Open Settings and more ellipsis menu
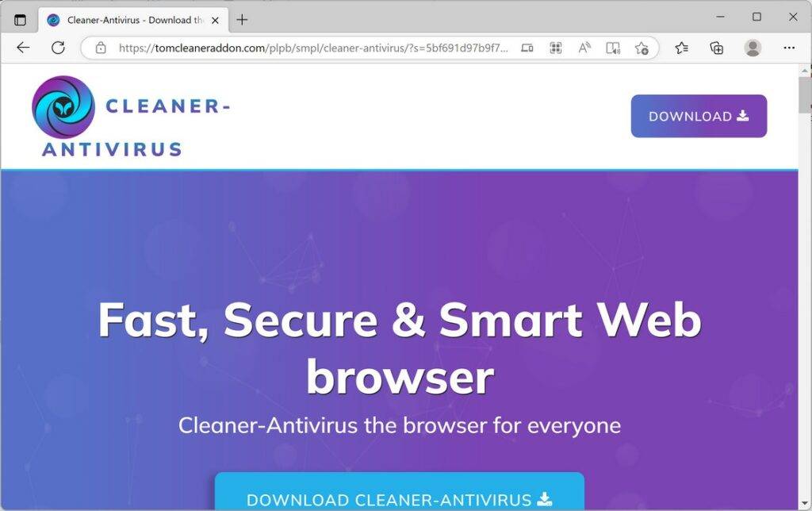The width and height of the screenshot is (812, 511). click(x=789, y=48)
